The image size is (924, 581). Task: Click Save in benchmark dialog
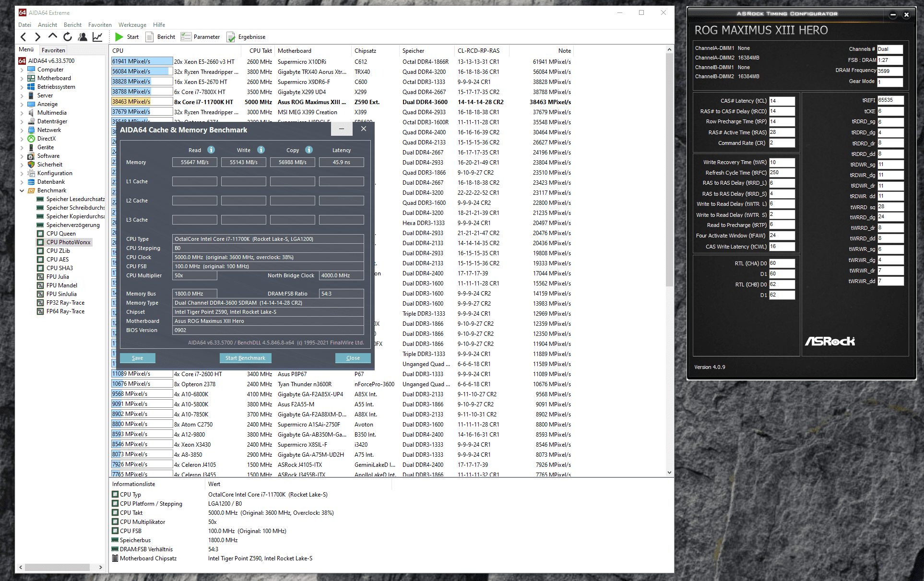pos(137,358)
